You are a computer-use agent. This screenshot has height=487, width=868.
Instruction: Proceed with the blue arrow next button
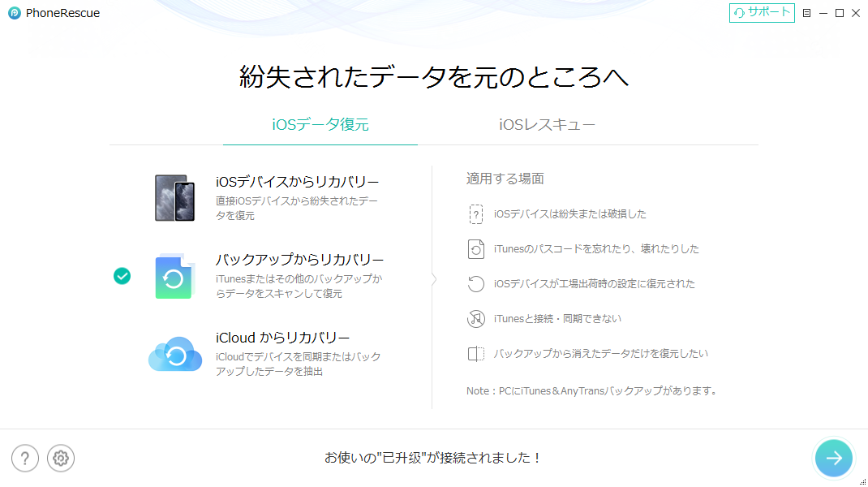(834, 458)
